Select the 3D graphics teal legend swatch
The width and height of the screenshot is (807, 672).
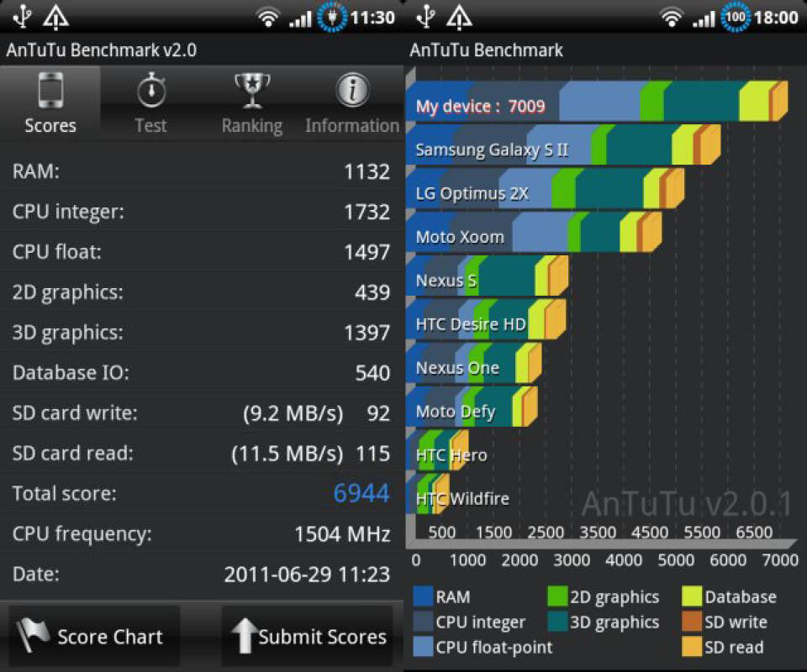point(557,622)
